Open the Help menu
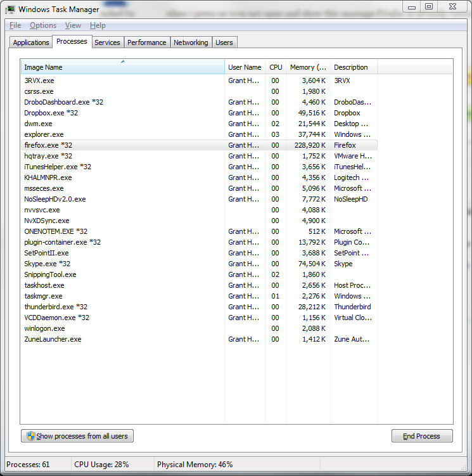The width and height of the screenshot is (472, 476). (x=98, y=25)
